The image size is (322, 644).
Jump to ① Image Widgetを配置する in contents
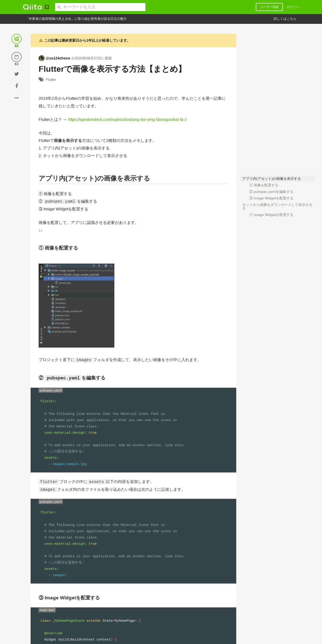271,215
